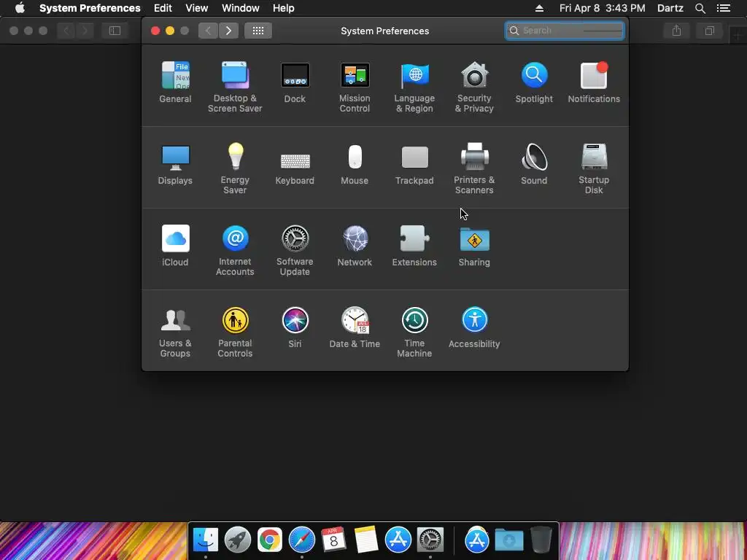Open Sharing preferences
Screen dimensions: 747x560
click(x=474, y=246)
